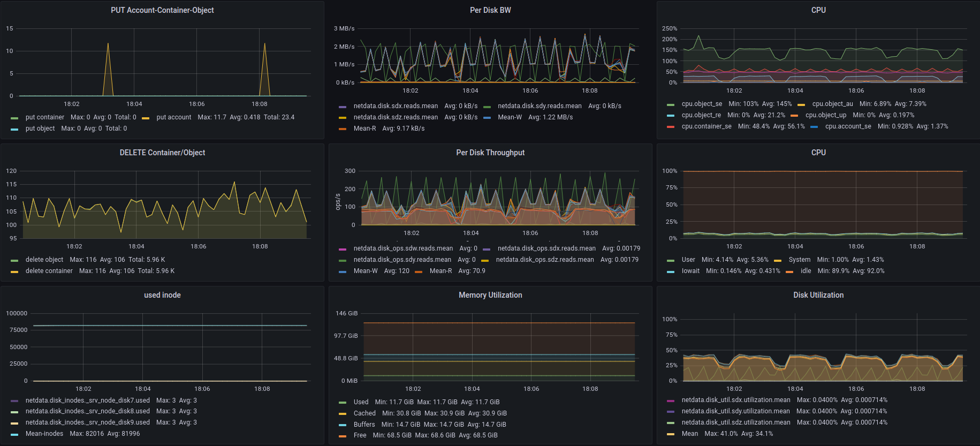Toggle the put account legend series

[173, 117]
